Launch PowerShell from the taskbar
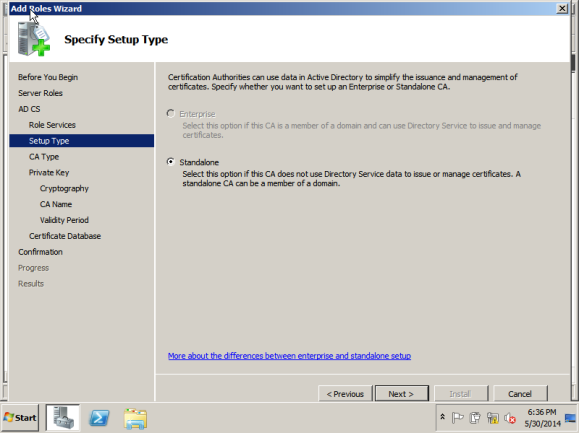Screen dimensions: 579x433 (x=99, y=418)
